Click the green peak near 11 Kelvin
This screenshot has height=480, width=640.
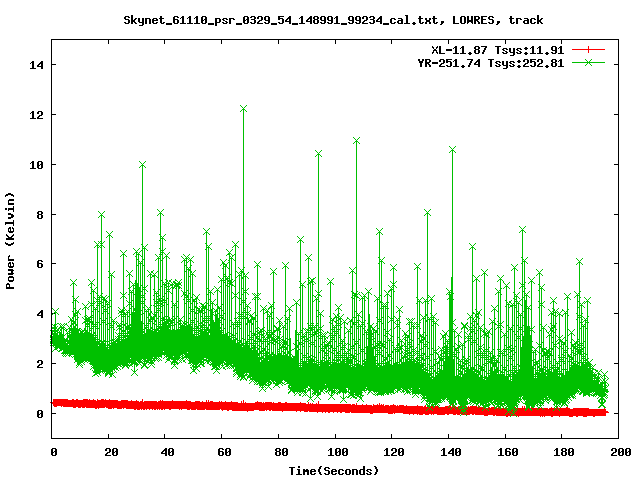[357, 141]
